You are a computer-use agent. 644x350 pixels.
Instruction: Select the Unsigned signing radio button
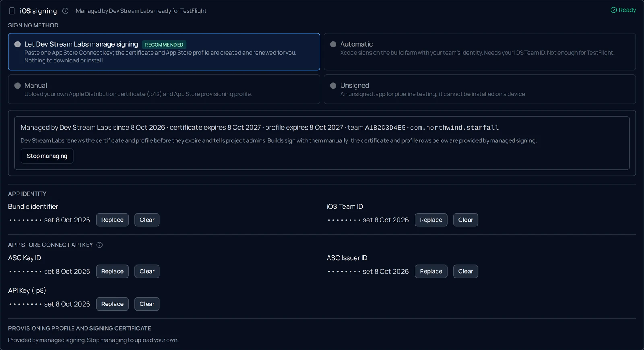(333, 86)
